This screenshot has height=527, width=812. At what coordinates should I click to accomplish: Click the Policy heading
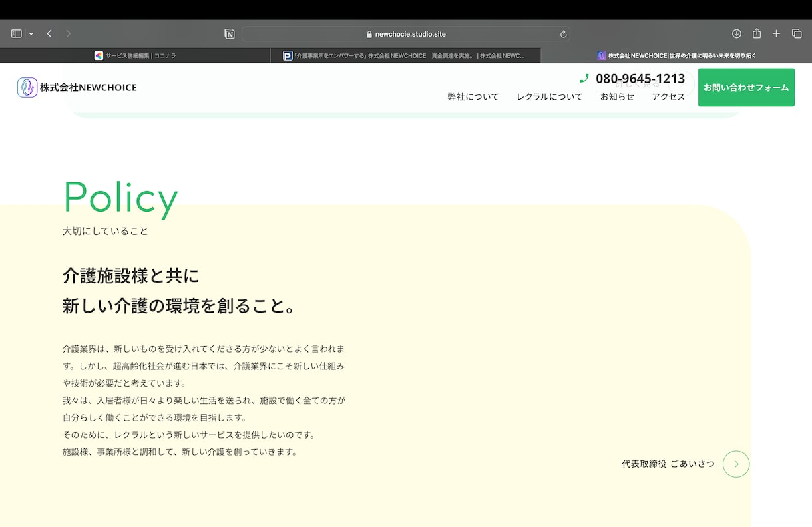[120, 198]
